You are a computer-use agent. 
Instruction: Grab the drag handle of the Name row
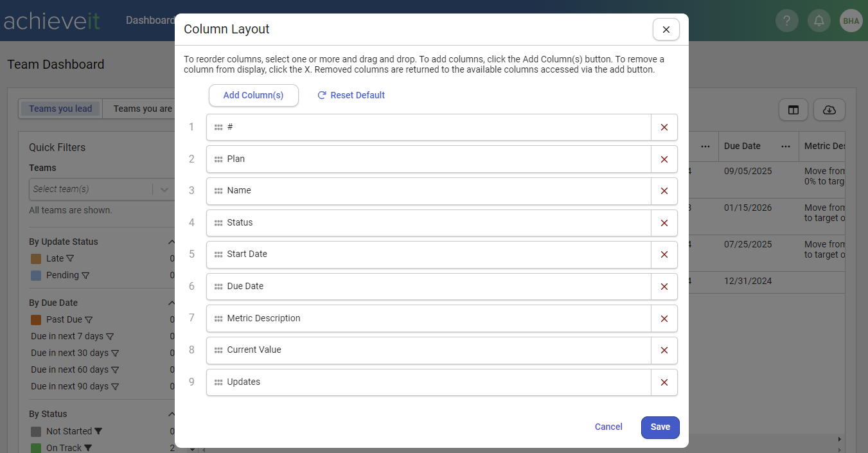pyautogui.click(x=218, y=191)
